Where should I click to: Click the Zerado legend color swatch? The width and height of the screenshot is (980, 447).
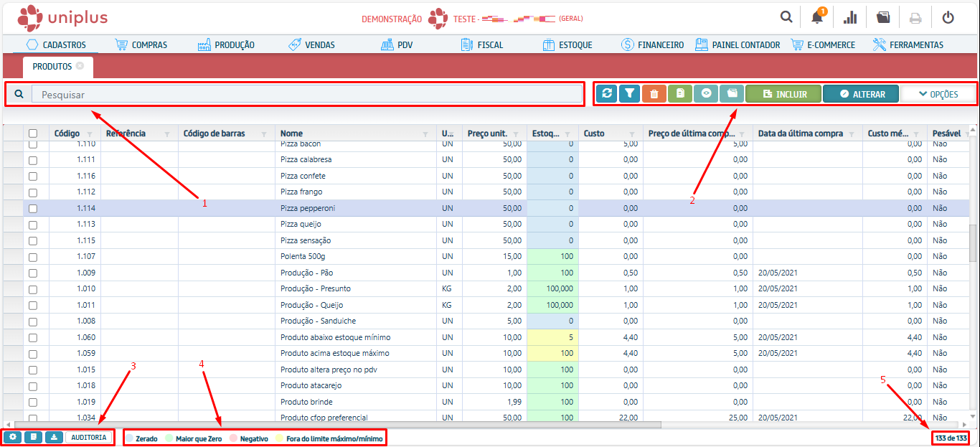(129, 438)
